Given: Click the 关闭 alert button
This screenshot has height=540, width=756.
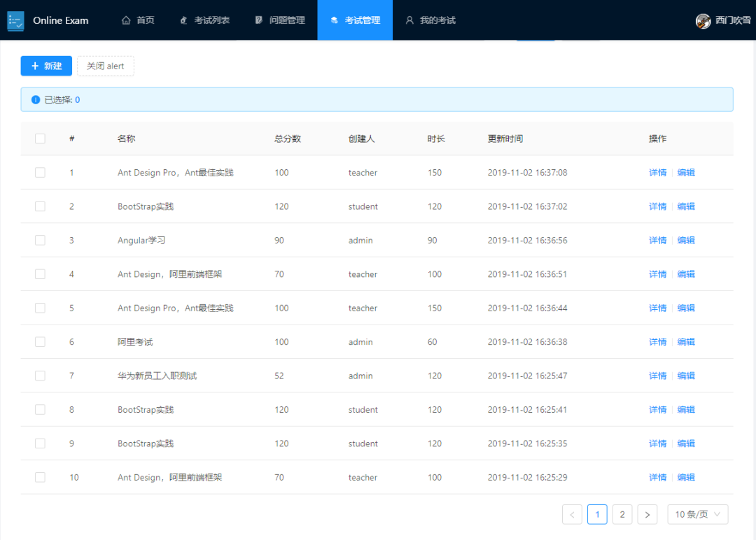Looking at the screenshot, I should click(x=106, y=66).
